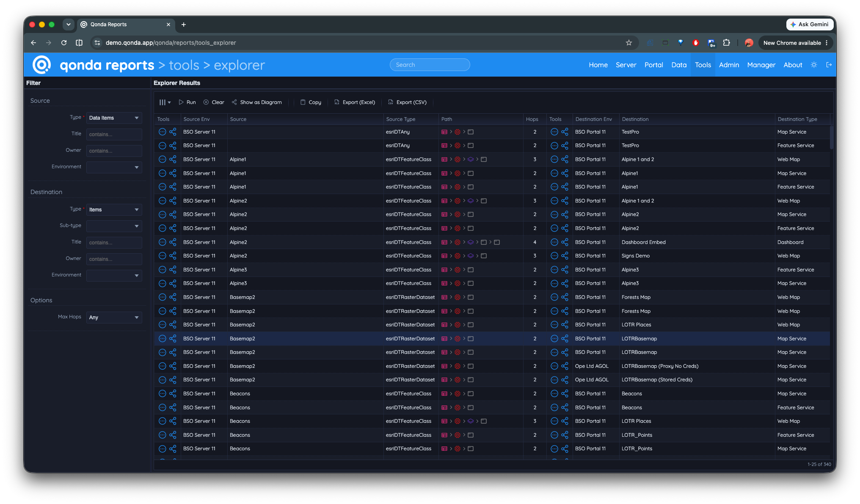Open Chrome tab search dropdown
The image size is (860, 504).
click(x=68, y=25)
